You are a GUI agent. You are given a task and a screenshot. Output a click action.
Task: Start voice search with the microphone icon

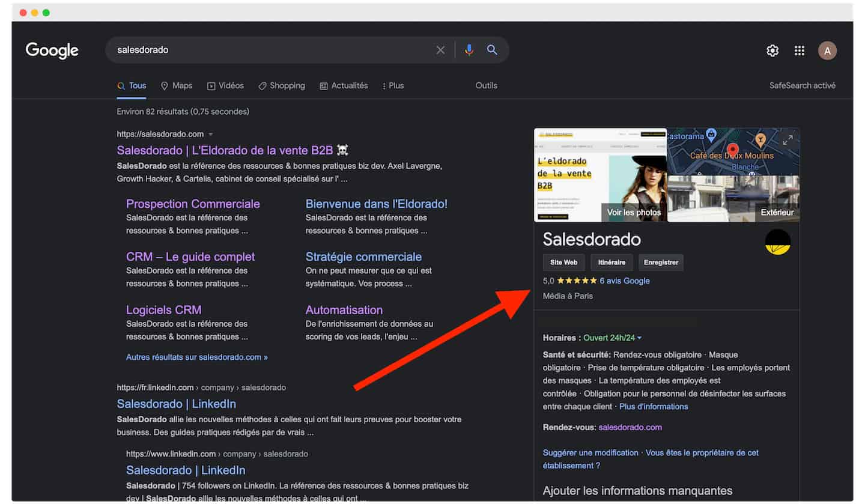tap(469, 50)
